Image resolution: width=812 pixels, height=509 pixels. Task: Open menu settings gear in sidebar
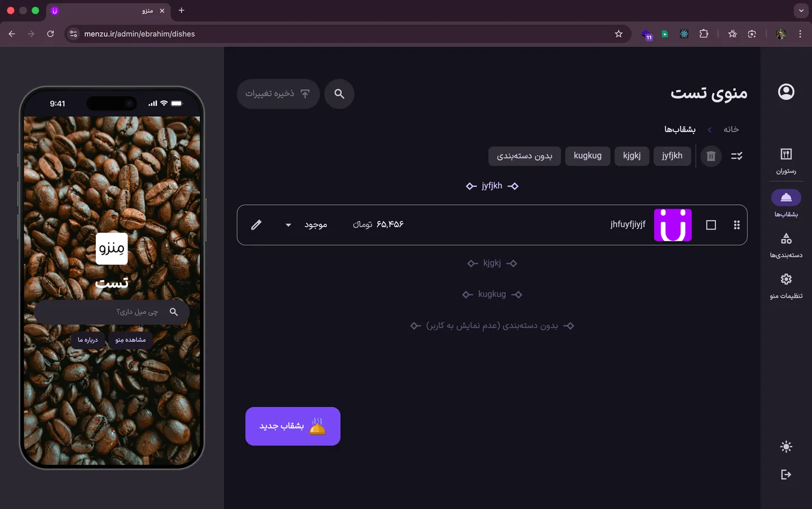[786, 285]
